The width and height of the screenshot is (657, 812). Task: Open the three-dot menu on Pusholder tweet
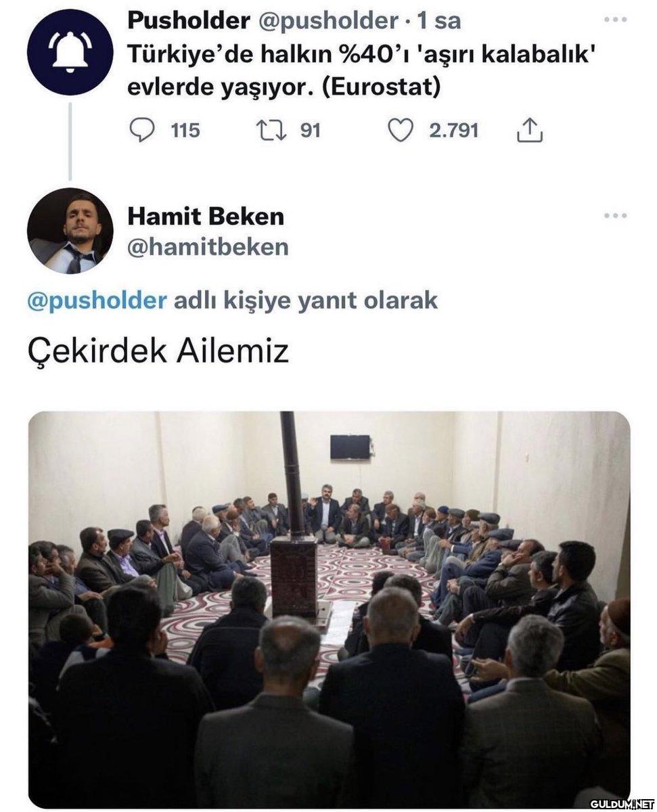[x=615, y=20]
